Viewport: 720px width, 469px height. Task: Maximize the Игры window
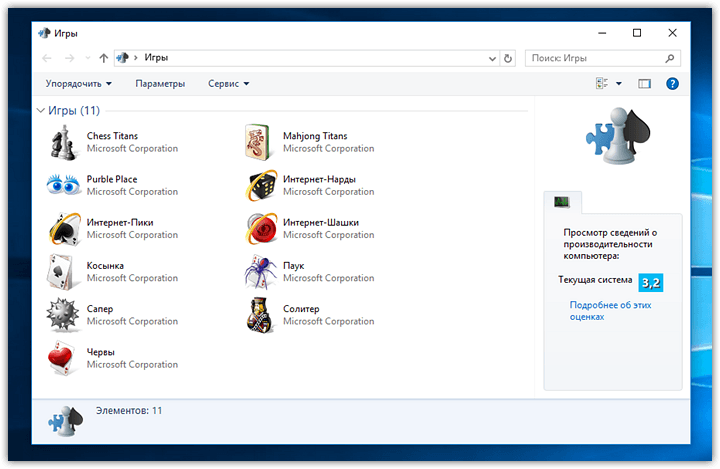click(637, 33)
